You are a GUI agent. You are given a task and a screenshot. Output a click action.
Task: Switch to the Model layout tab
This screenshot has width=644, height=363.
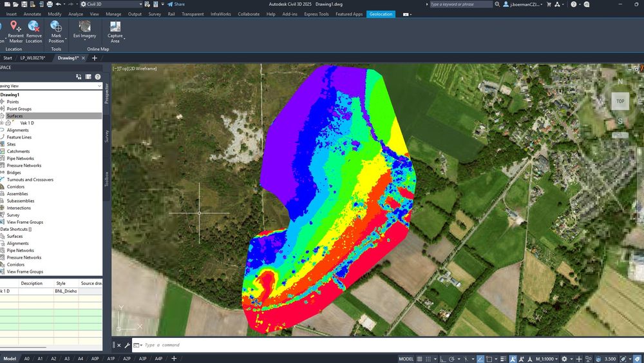pos(10,358)
